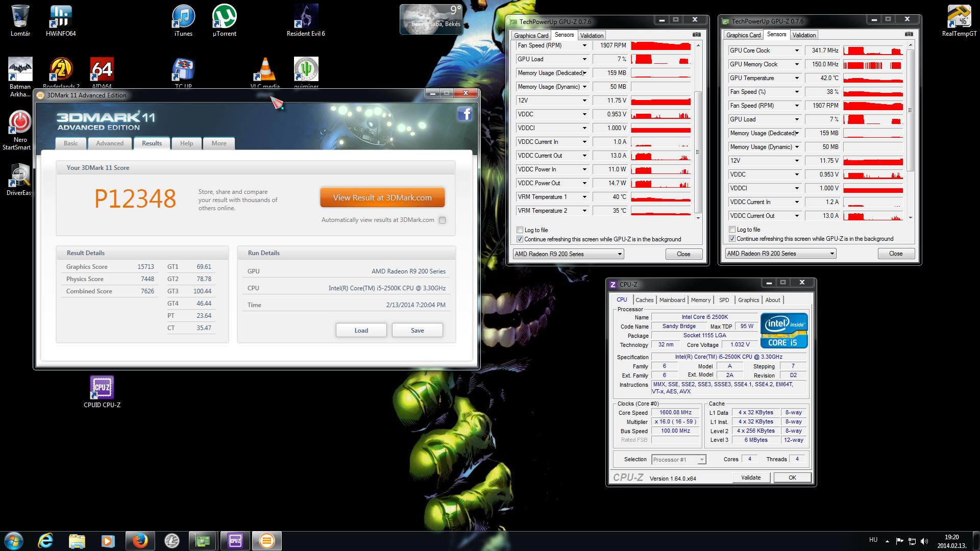
Task: Open Resident Evil 6 shortcut
Action: (x=306, y=20)
